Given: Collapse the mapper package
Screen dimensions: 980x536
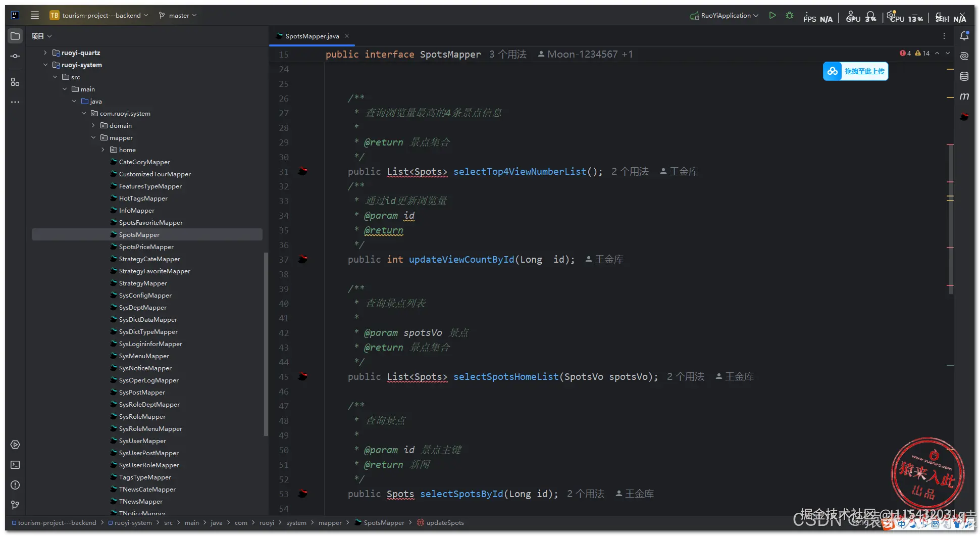Looking at the screenshot, I should click(x=93, y=137).
